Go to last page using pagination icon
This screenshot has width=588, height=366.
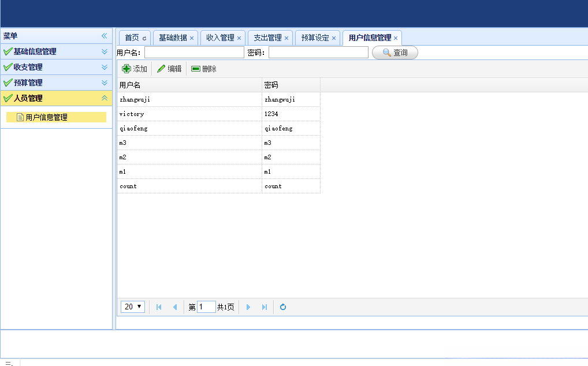pos(264,307)
